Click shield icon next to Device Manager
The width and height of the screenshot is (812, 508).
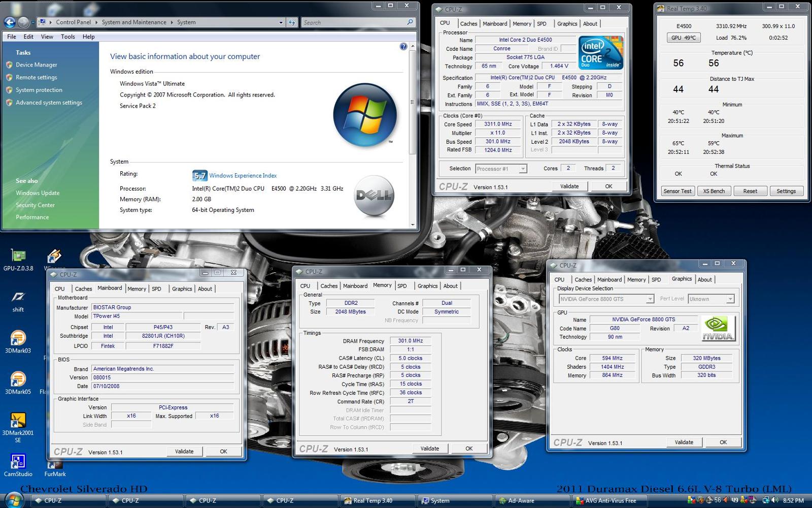[x=9, y=65]
